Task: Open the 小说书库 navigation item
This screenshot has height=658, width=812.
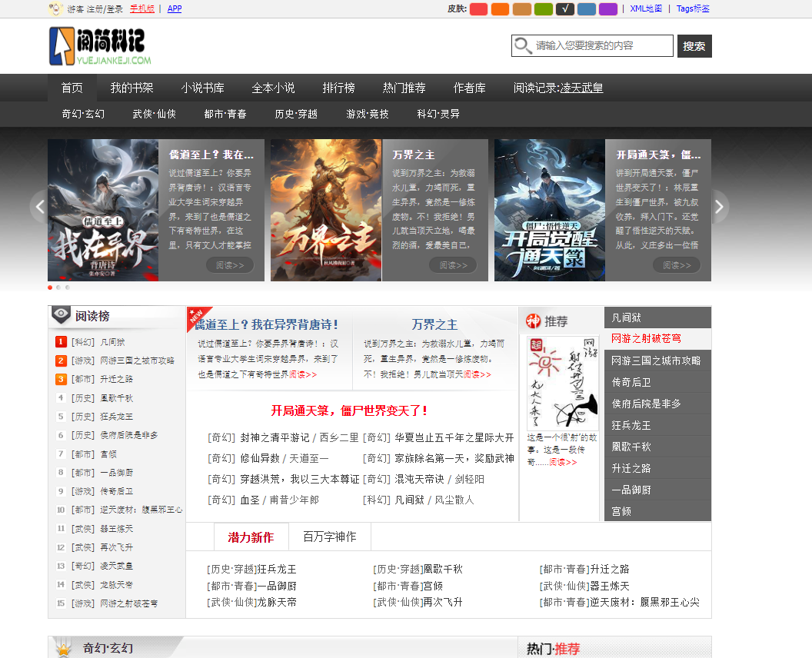Action: (203, 88)
